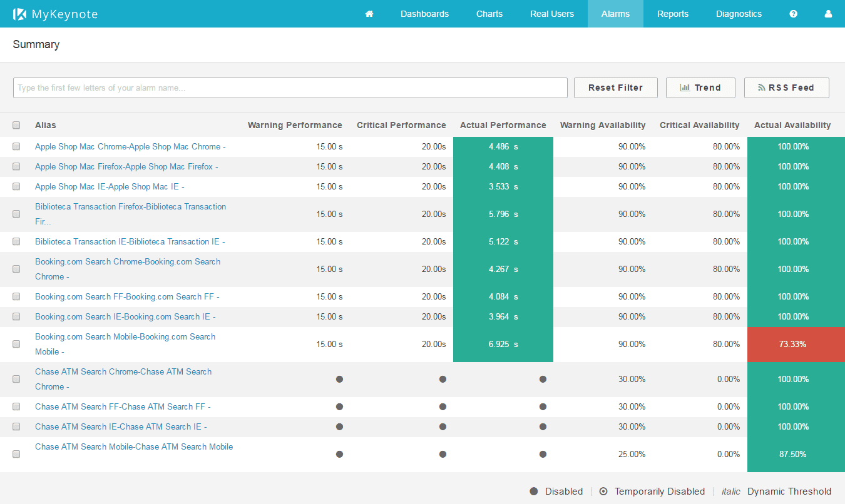Click Chase ATM FF disabled critical performance dot

tap(443, 406)
